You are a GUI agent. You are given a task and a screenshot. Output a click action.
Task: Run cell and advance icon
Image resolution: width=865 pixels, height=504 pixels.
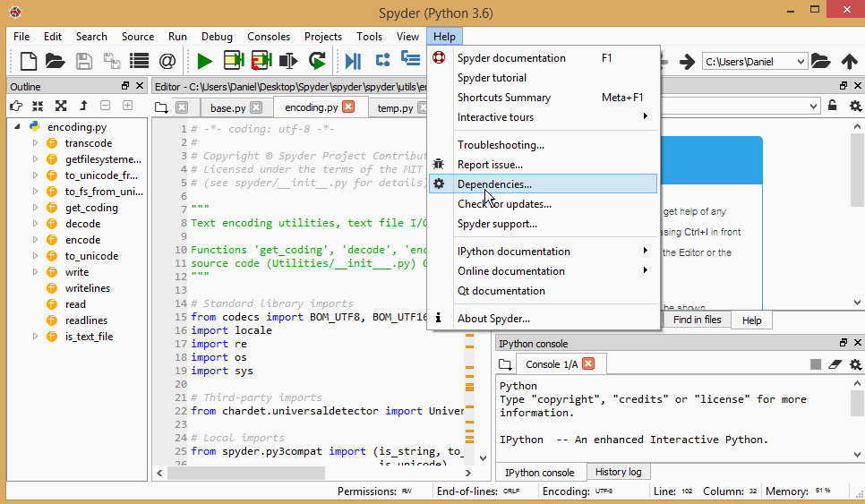click(x=261, y=61)
